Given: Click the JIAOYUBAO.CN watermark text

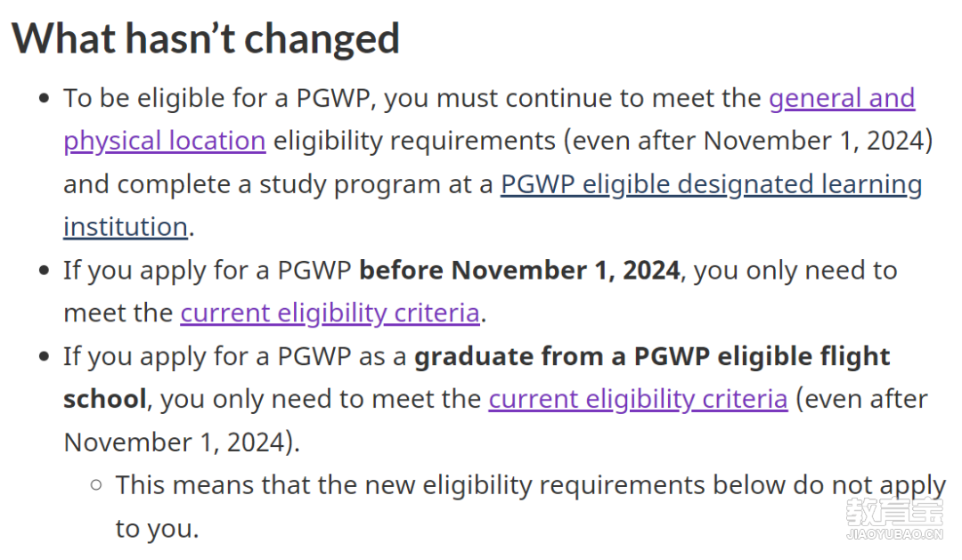Looking at the screenshot, I should point(894,534).
